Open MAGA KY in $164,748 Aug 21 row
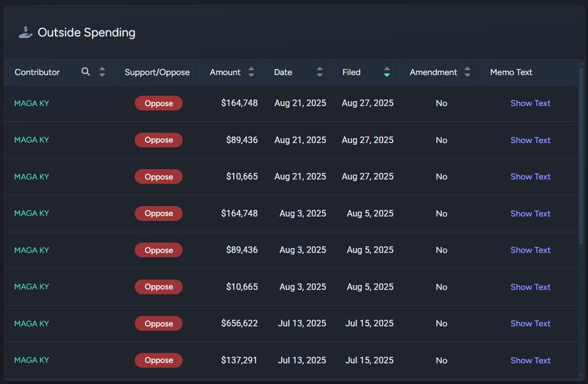588x384 pixels. (x=32, y=103)
